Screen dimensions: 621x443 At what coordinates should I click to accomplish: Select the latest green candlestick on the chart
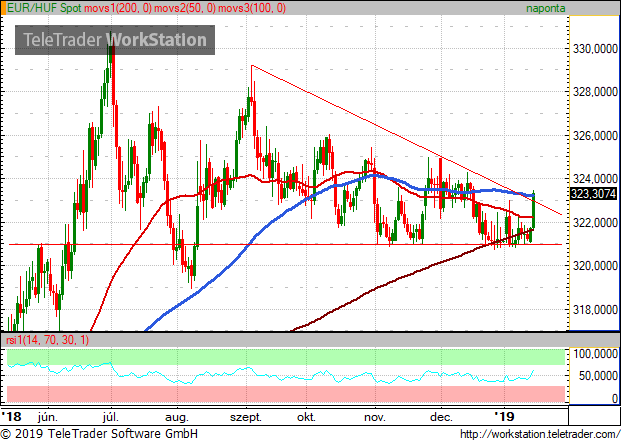pyautogui.click(x=534, y=209)
